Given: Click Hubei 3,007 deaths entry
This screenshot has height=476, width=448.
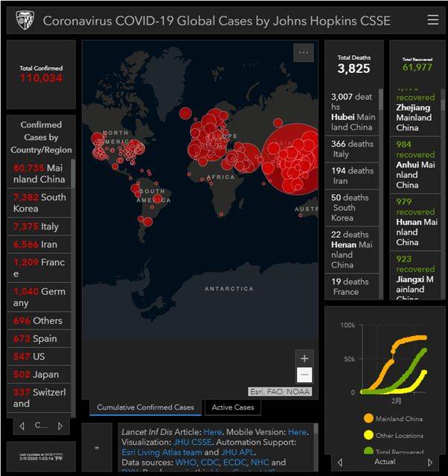Looking at the screenshot, I should coord(352,112).
